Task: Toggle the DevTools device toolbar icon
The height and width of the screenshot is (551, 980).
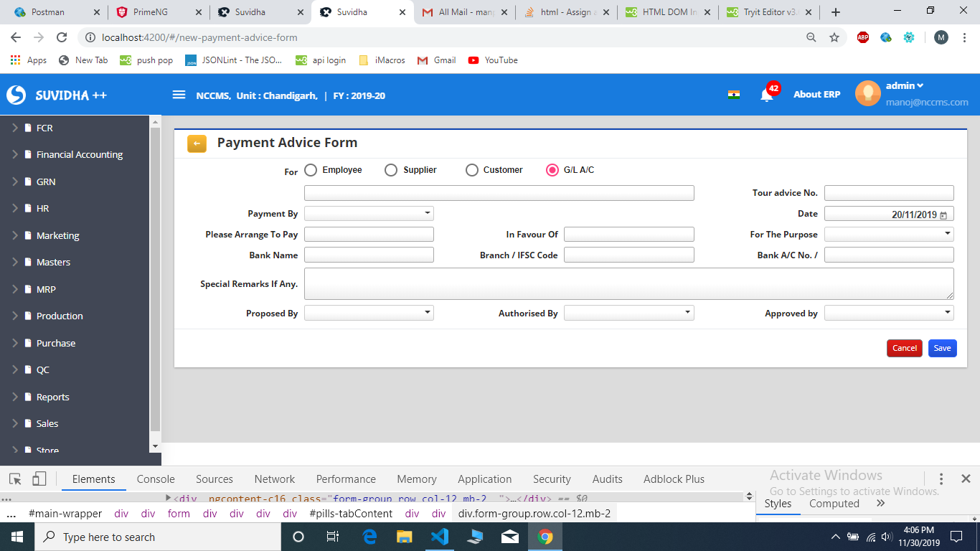Action: pyautogui.click(x=39, y=479)
